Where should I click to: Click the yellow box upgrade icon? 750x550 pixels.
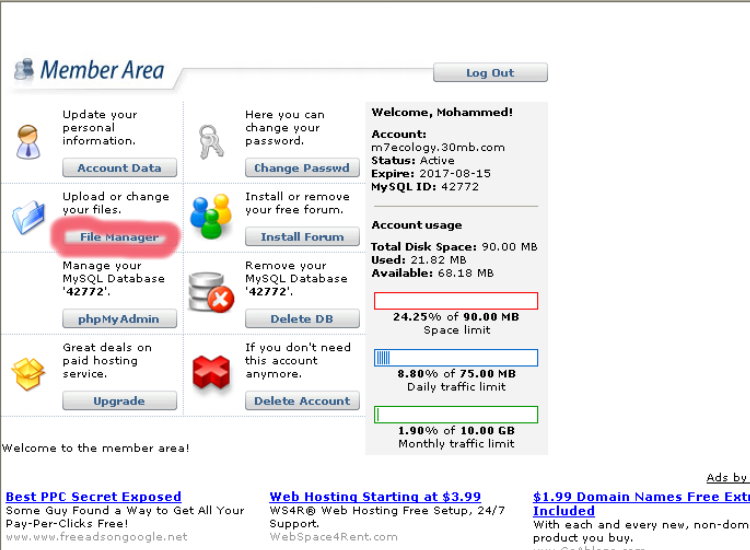click(28, 373)
